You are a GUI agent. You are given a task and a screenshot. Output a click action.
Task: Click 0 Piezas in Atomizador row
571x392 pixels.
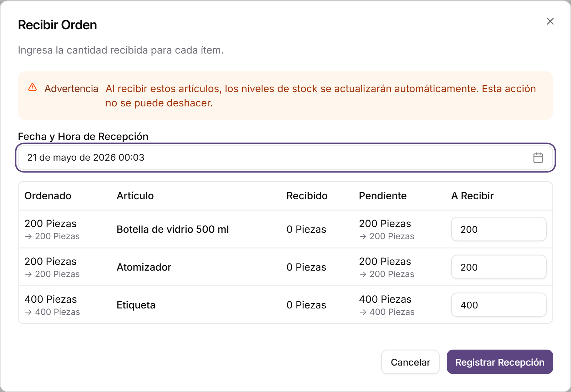(306, 267)
